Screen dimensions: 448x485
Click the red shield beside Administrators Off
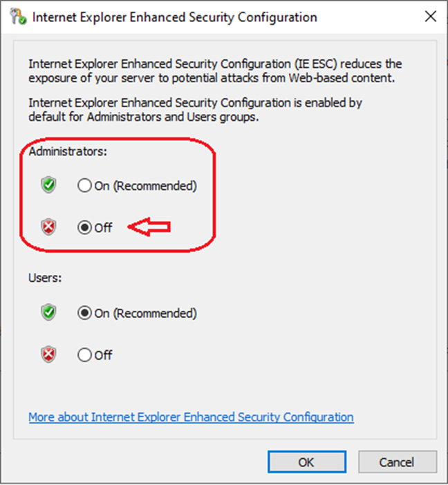[48, 227]
